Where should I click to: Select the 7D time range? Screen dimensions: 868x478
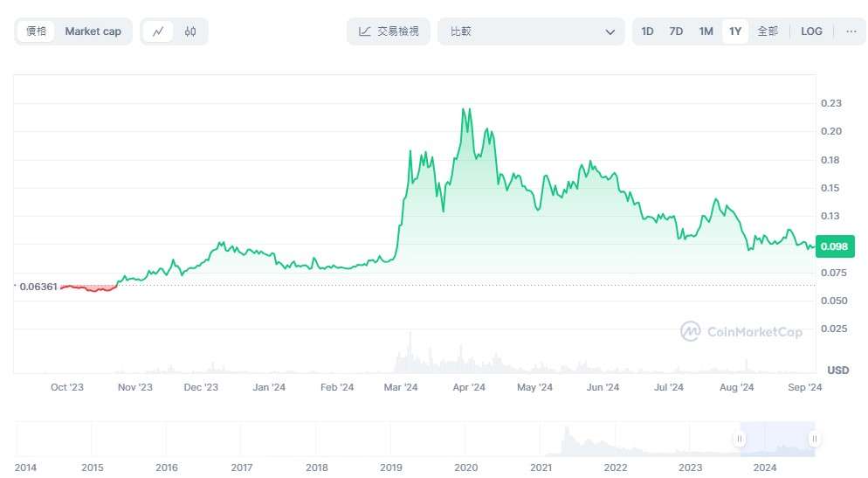click(x=676, y=31)
